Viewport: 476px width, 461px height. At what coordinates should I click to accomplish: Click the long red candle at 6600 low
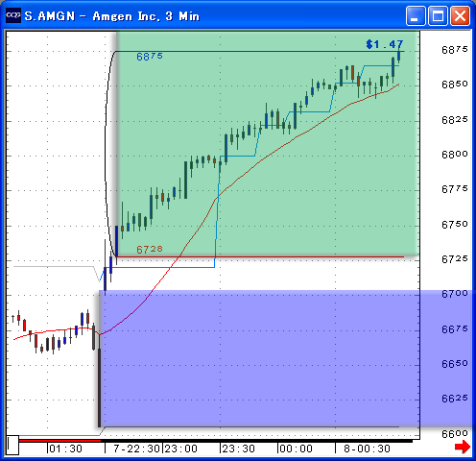pyautogui.click(x=99, y=387)
